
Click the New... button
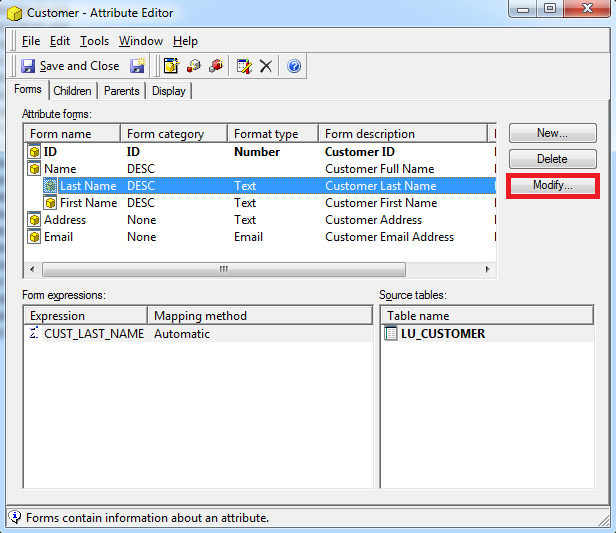click(x=552, y=133)
